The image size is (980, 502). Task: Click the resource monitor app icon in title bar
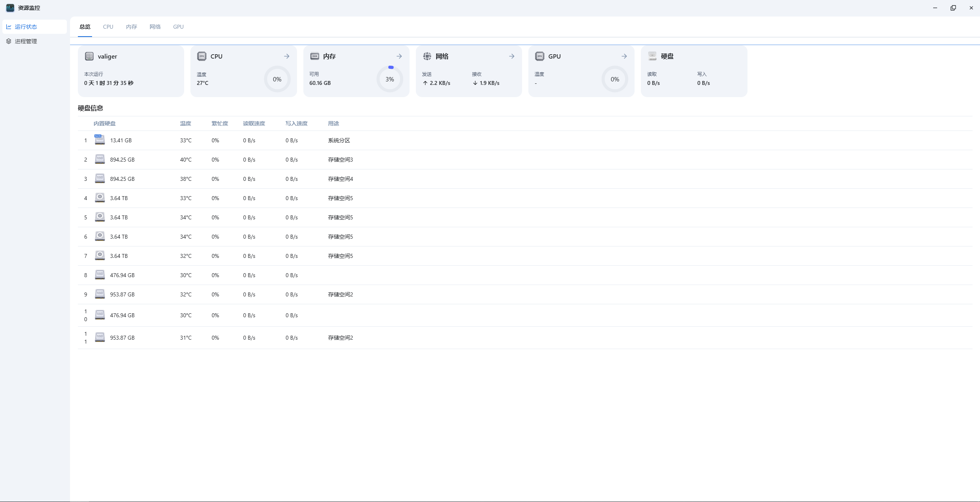click(x=10, y=8)
